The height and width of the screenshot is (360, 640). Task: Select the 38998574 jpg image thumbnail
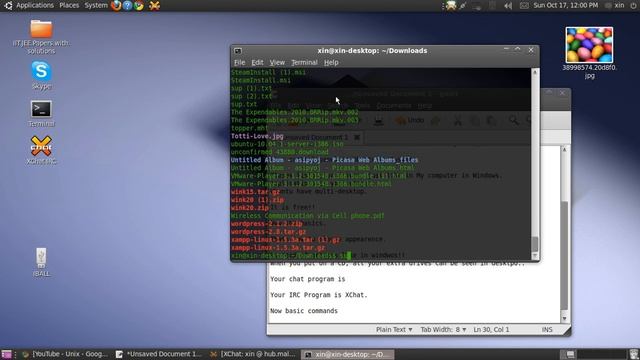(589, 45)
